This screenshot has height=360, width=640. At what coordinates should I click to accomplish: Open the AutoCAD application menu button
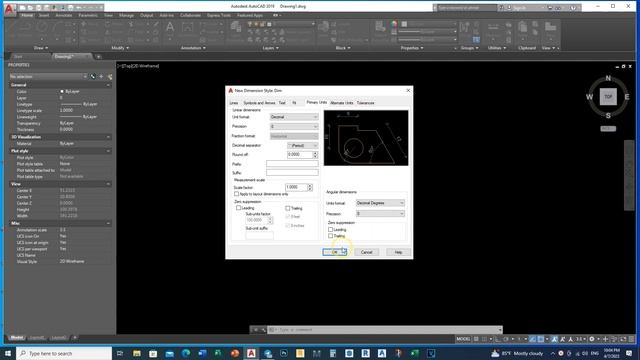pos(9,8)
